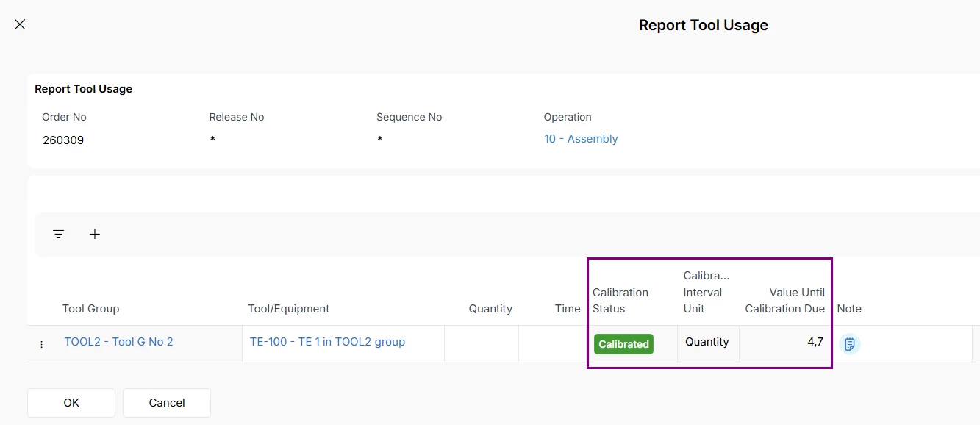This screenshot has width=980, height=425.
Task: Click the Order No value 260309
Action: pos(63,140)
